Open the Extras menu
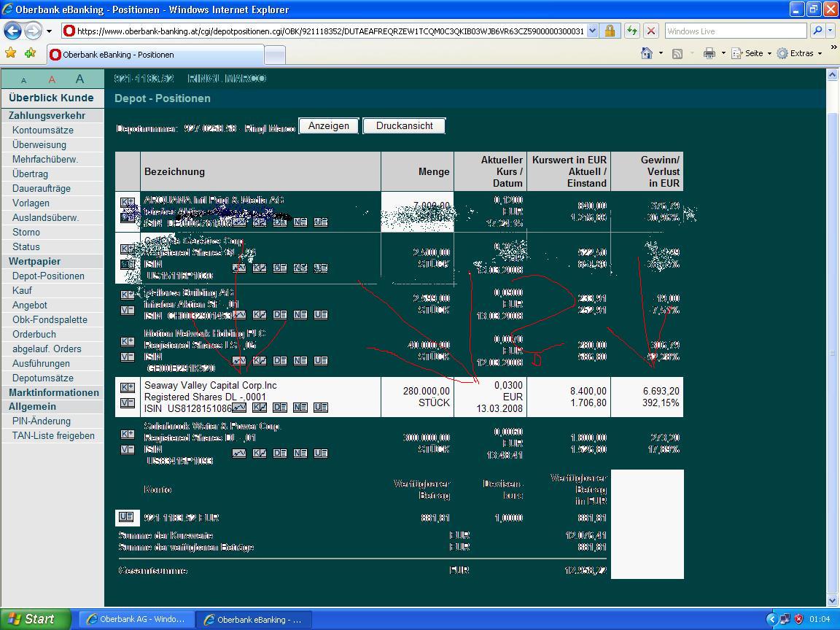 [799, 53]
